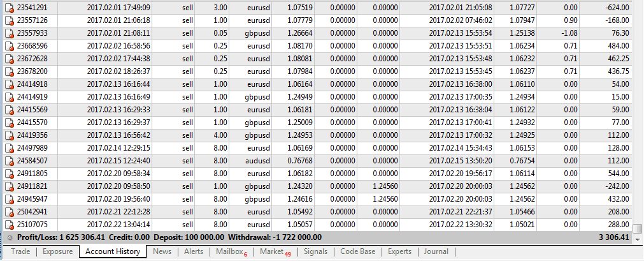Open the Exposure tab

57,251
